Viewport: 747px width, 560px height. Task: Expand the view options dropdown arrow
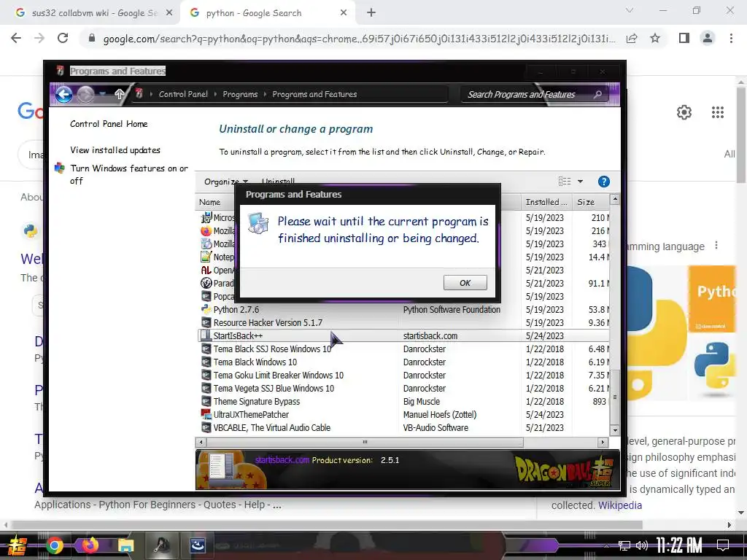click(580, 182)
